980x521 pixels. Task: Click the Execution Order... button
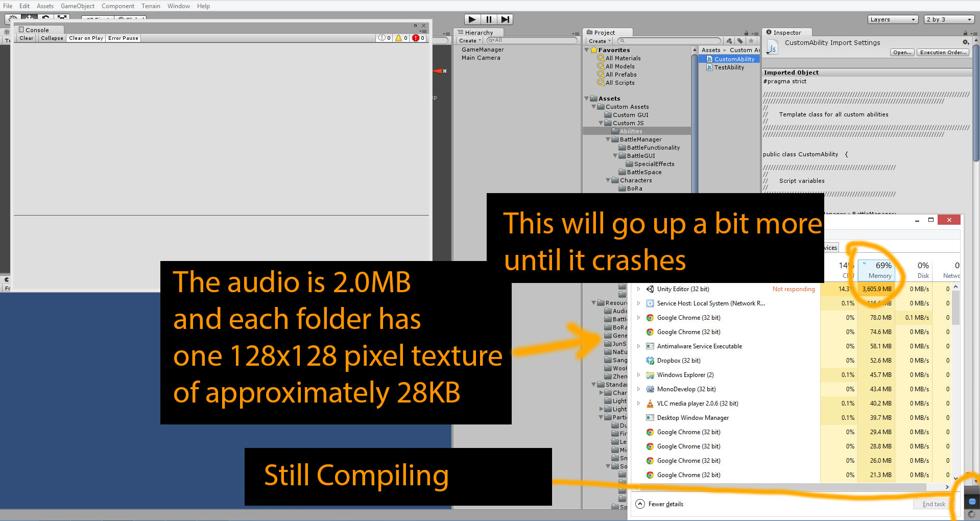coord(943,52)
